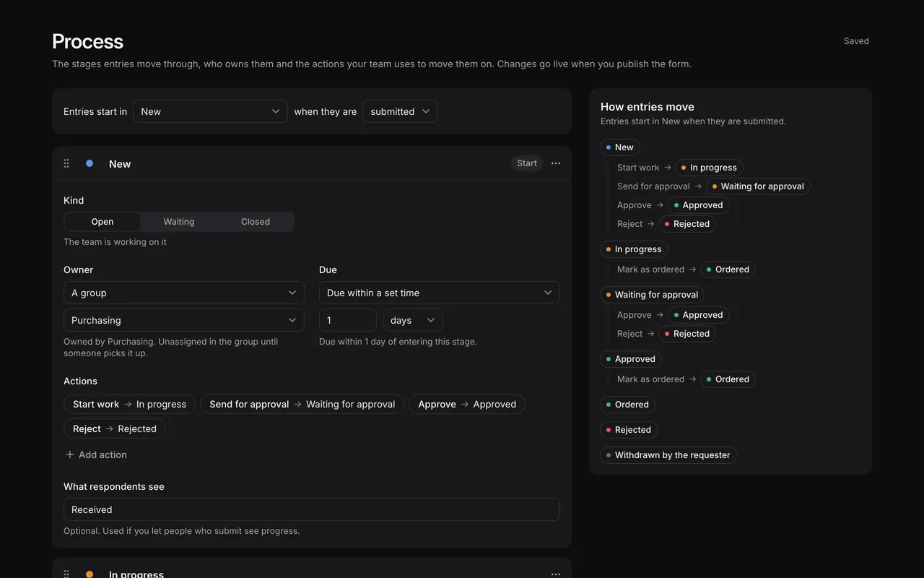This screenshot has height=578, width=924.
Task: Click the New stage title
Action: pyautogui.click(x=120, y=164)
